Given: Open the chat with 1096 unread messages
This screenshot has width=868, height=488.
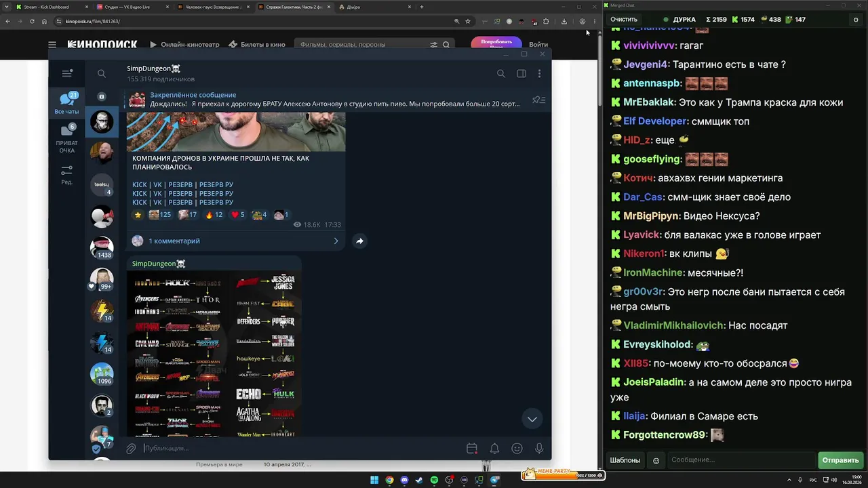Looking at the screenshot, I should (x=102, y=373).
